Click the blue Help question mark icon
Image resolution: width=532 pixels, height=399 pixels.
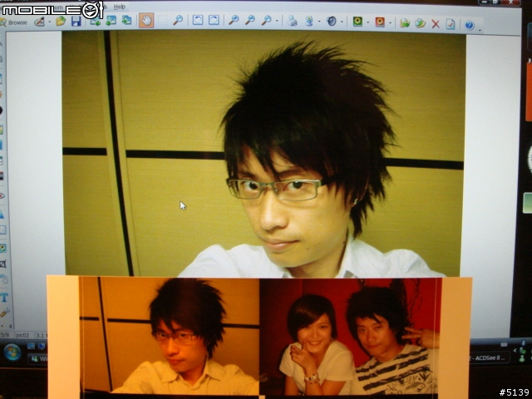(470, 25)
